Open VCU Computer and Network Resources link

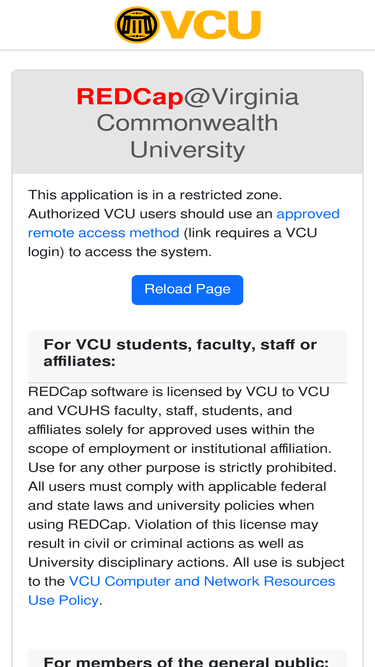click(x=202, y=581)
